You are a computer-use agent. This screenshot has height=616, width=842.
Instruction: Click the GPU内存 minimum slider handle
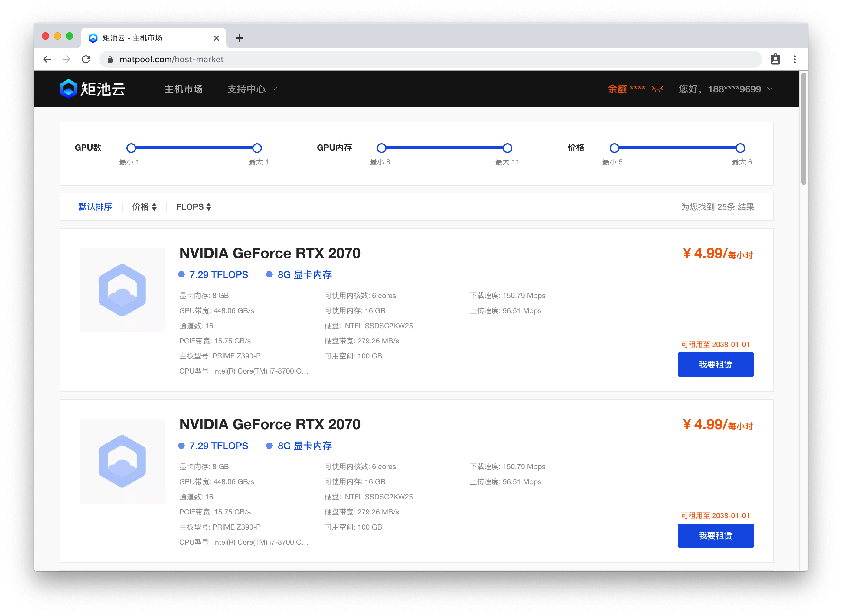[x=381, y=148]
